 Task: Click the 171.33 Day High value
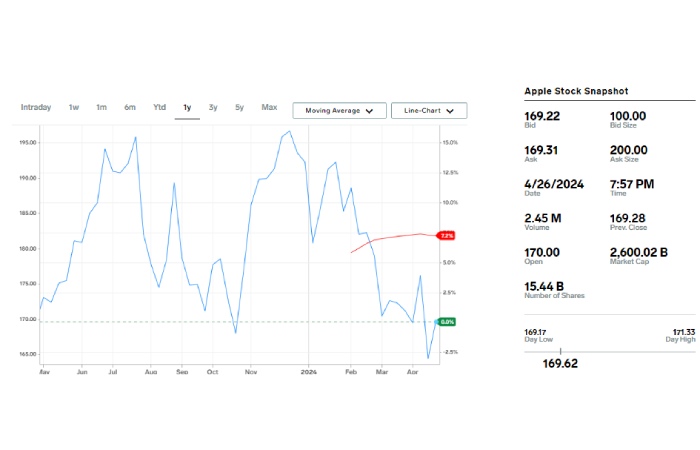click(684, 332)
